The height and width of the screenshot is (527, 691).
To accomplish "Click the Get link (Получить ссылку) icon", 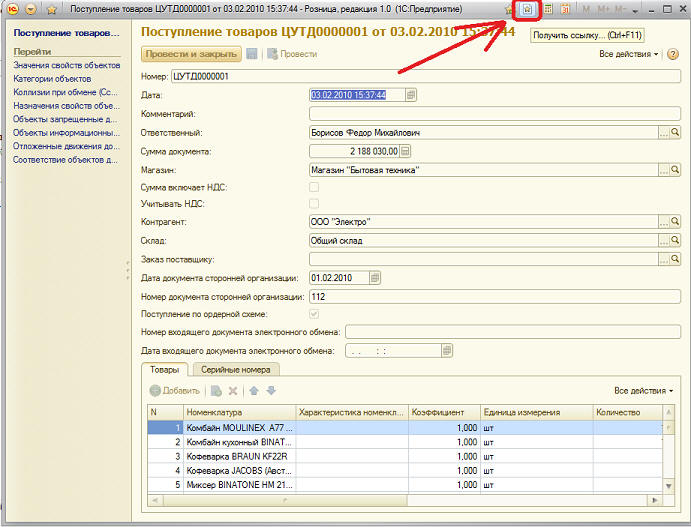I will point(527,9).
